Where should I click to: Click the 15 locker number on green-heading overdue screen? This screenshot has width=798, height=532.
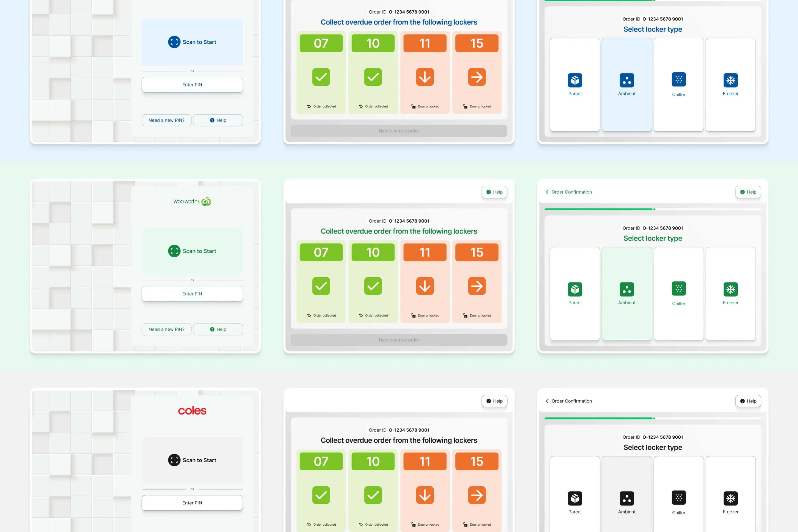(x=477, y=252)
